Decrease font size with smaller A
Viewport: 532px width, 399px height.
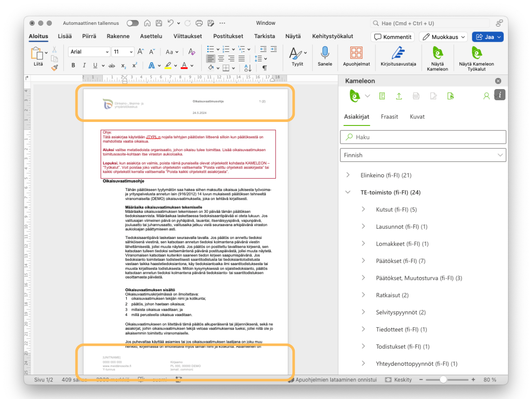click(152, 52)
